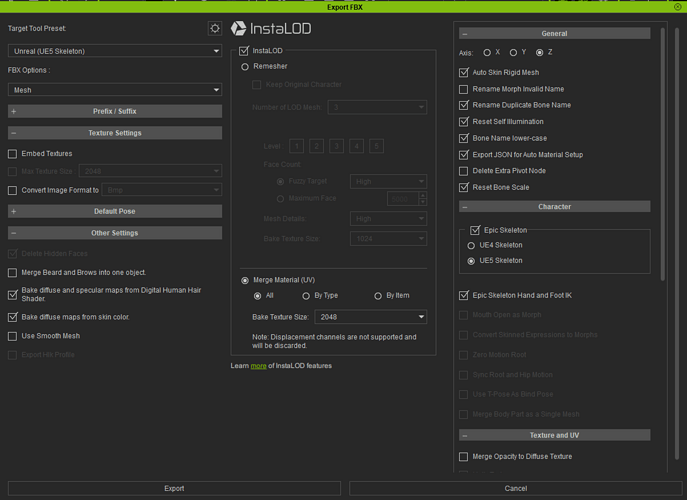Open the Merge Material Bake Texture Size dropdown
The image size is (687, 500).
click(x=371, y=317)
